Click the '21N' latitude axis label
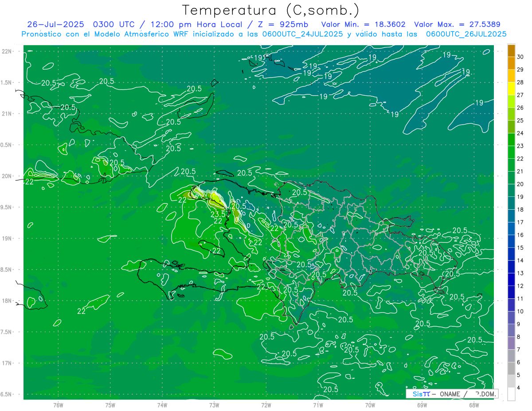Image resolution: width=532 pixels, height=411 pixels. 6,114
